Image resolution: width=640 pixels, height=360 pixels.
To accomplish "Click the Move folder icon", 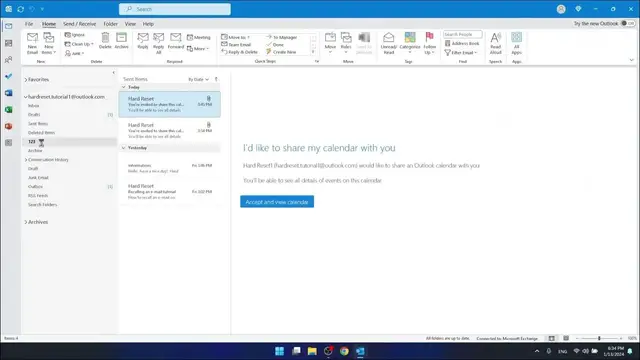I will 330,38.
